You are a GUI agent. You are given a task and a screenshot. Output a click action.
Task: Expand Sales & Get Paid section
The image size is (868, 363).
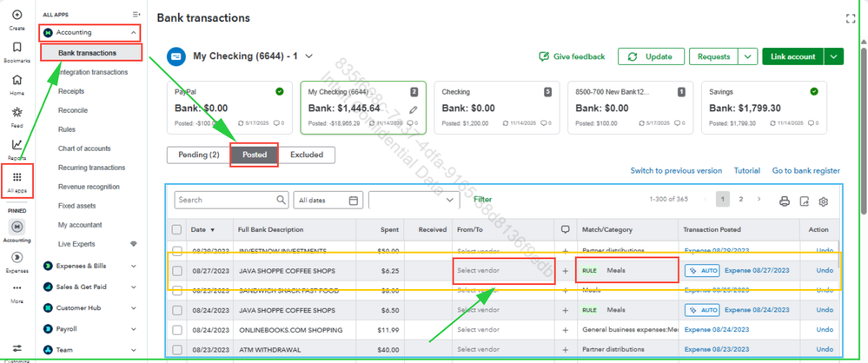(x=134, y=287)
